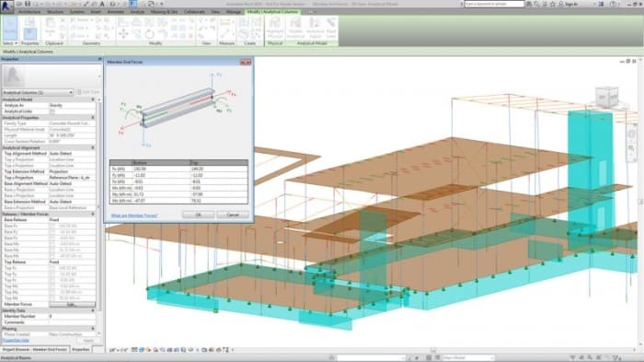This screenshot has width=644, height=362.
Task: Click the Top Extension Method 'Projection' value
Action: (x=59, y=171)
